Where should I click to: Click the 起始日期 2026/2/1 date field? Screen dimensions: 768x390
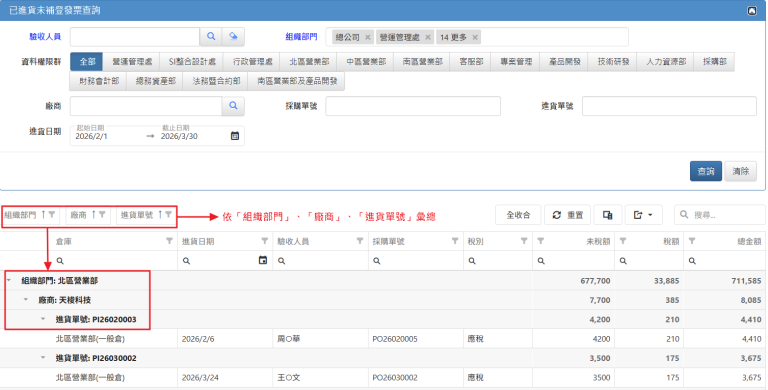tap(108, 136)
